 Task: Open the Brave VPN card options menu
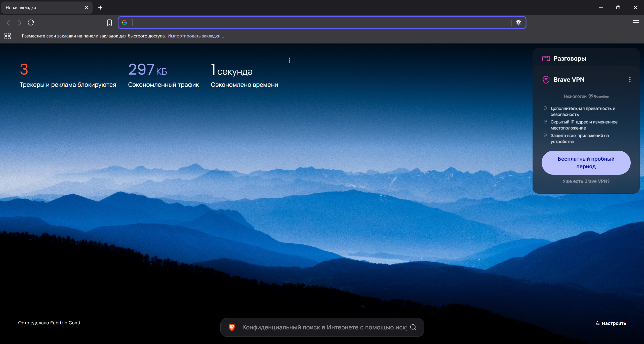630,79
